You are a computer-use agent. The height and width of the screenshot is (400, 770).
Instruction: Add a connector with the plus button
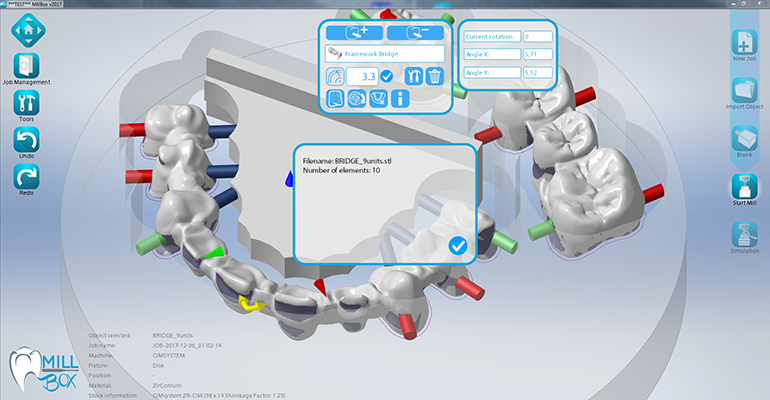[355, 33]
